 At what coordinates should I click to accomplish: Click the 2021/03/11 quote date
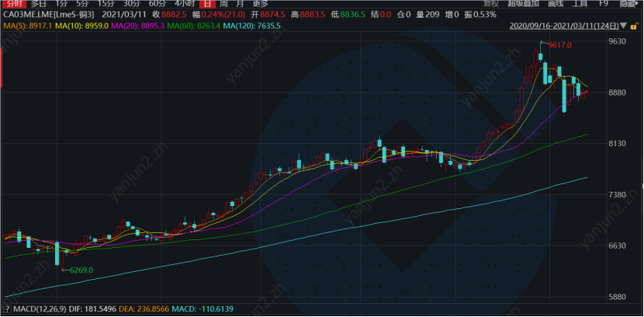123,15
